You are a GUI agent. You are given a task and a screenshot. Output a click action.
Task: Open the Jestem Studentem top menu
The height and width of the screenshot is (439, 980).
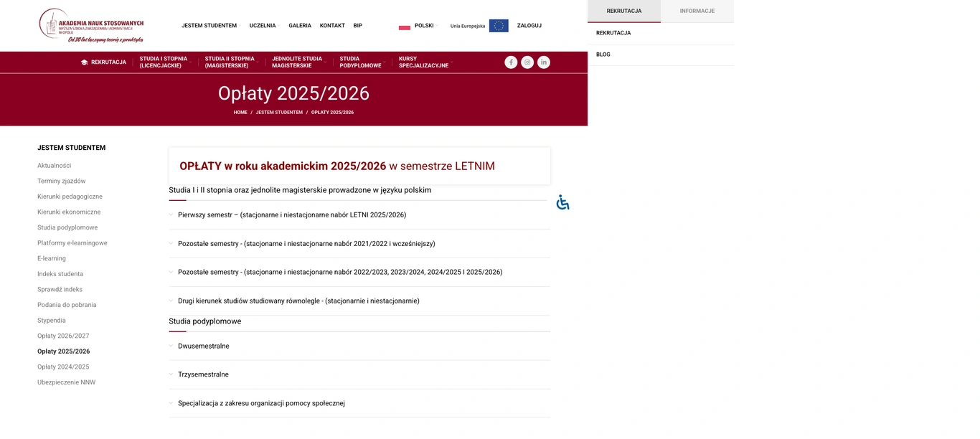(x=210, y=26)
